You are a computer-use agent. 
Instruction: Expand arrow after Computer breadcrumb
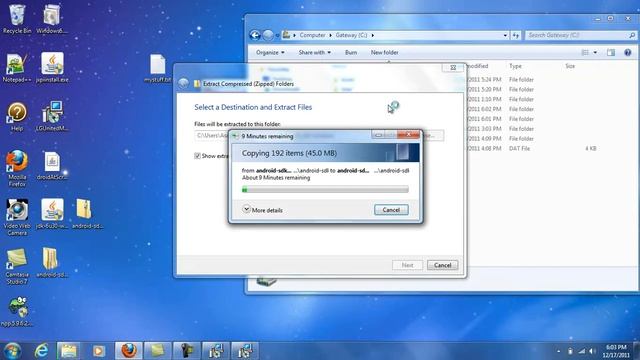[x=331, y=36]
